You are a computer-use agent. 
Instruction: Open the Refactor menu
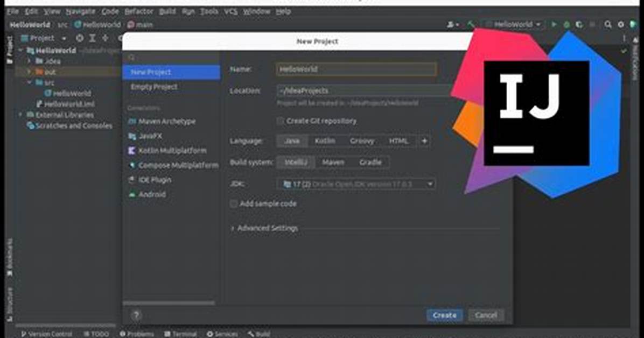tap(139, 11)
